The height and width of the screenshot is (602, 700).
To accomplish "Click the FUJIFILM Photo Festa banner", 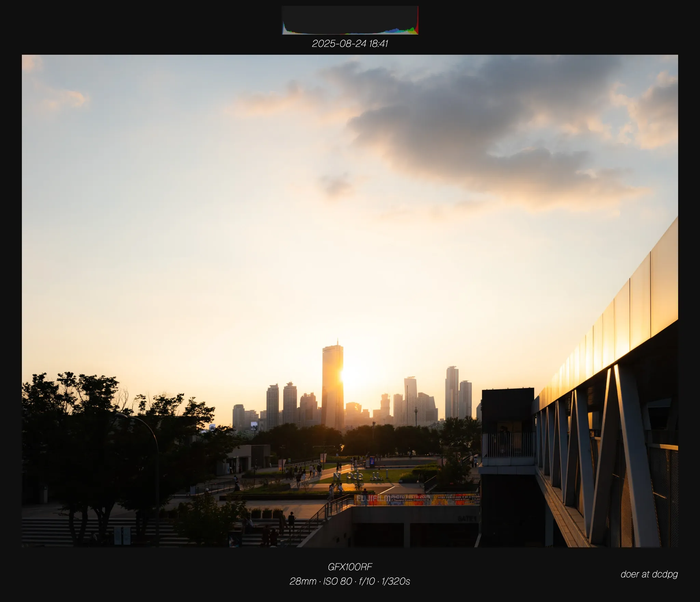I will pos(417,499).
